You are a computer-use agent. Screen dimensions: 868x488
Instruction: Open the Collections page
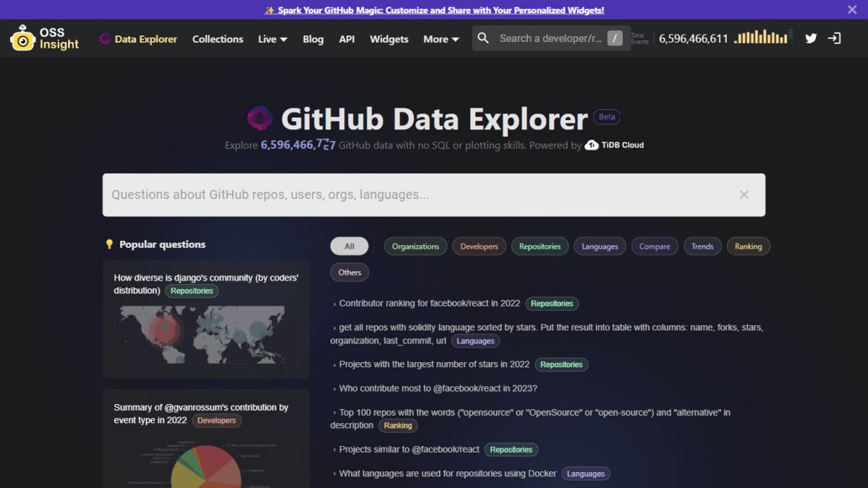pos(218,39)
